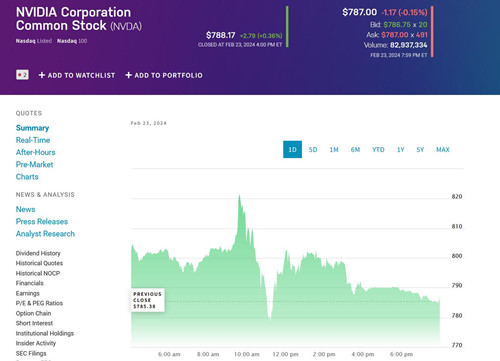Open the Charts link in sidebar
The image size is (500, 361).
[x=27, y=177]
